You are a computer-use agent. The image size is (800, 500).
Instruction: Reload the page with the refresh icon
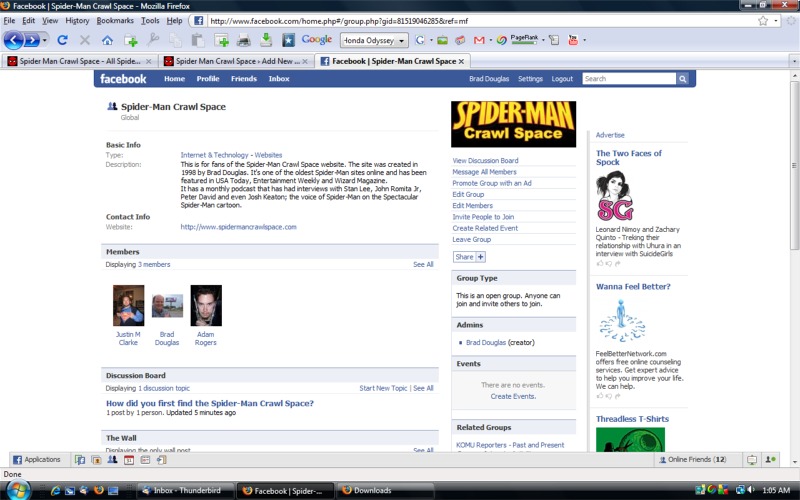click(62, 40)
